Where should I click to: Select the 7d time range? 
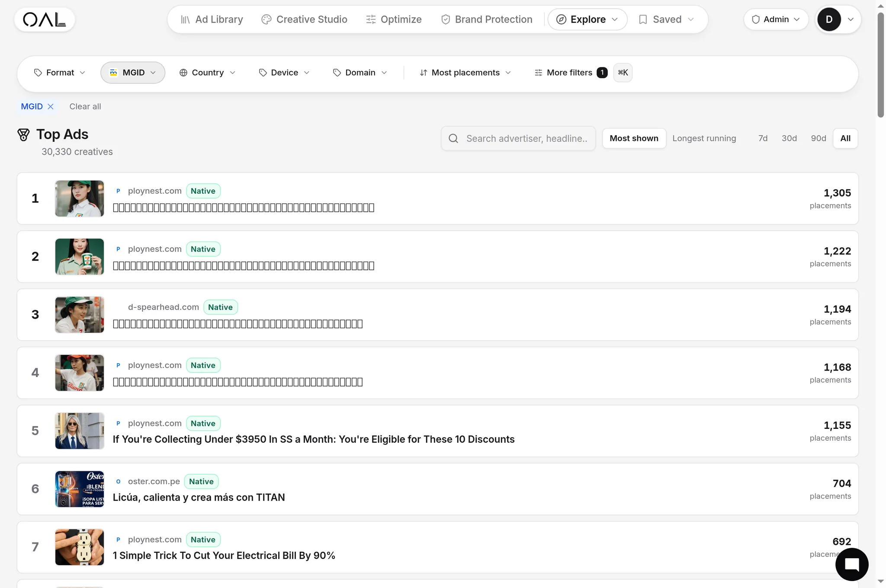763,138
